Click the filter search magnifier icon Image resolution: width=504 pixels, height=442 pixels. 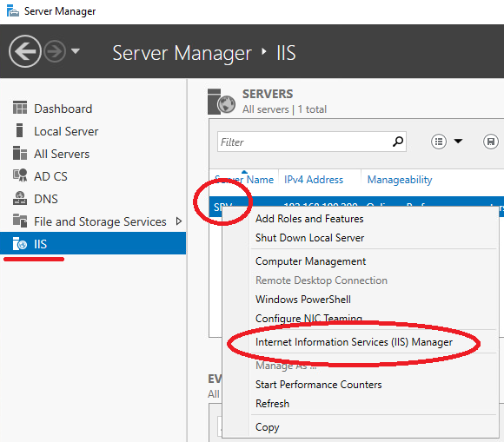coord(398,142)
